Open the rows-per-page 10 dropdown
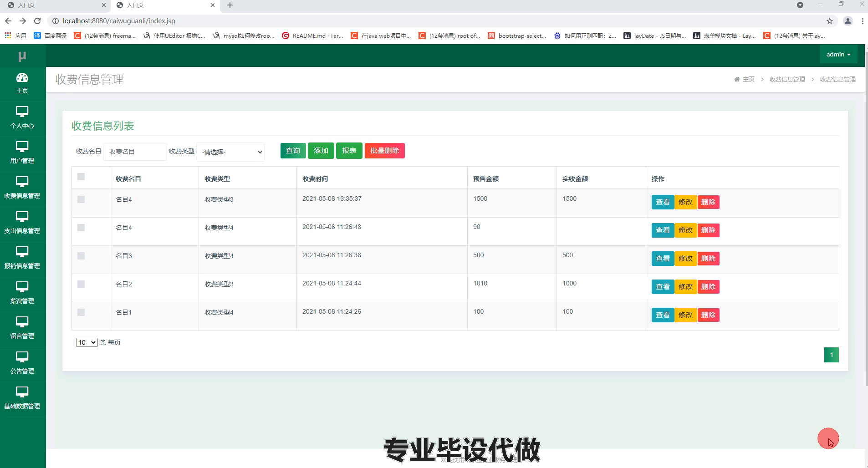 87,342
